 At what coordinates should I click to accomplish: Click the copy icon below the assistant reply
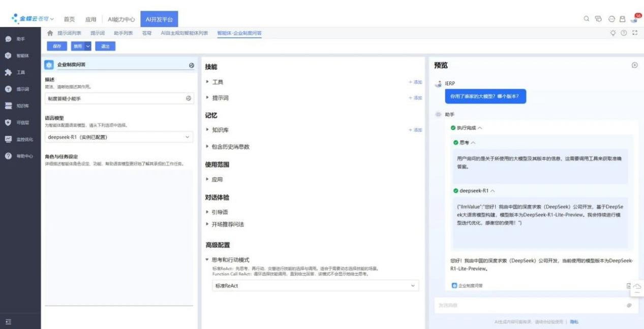click(x=629, y=286)
